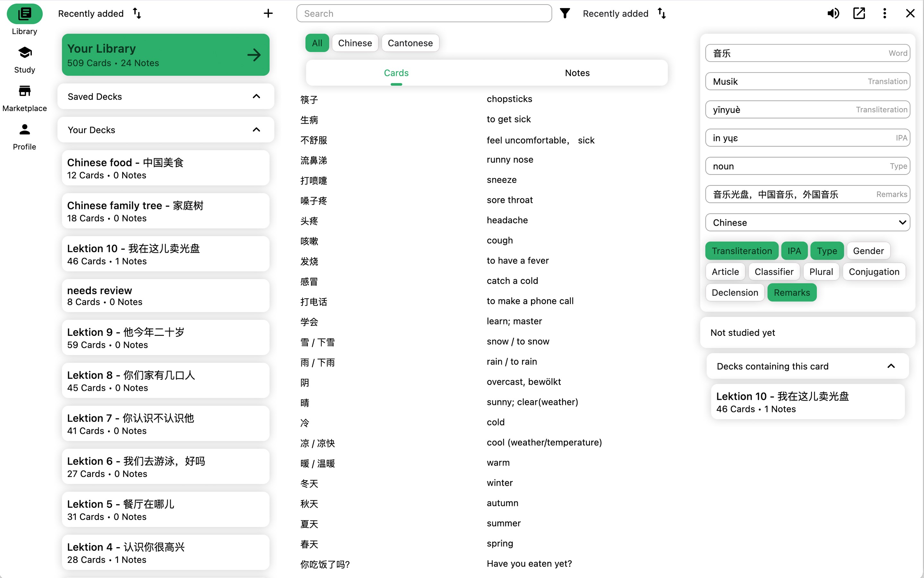Collapse the Your Decks section
The height and width of the screenshot is (578, 924).
click(x=166, y=130)
